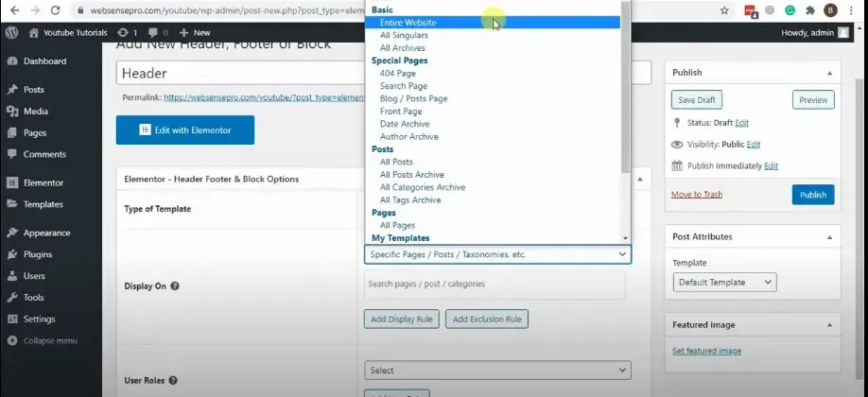Click New in the admin bar
Viewport: 868px width, 397px height.
click(195, 33)
